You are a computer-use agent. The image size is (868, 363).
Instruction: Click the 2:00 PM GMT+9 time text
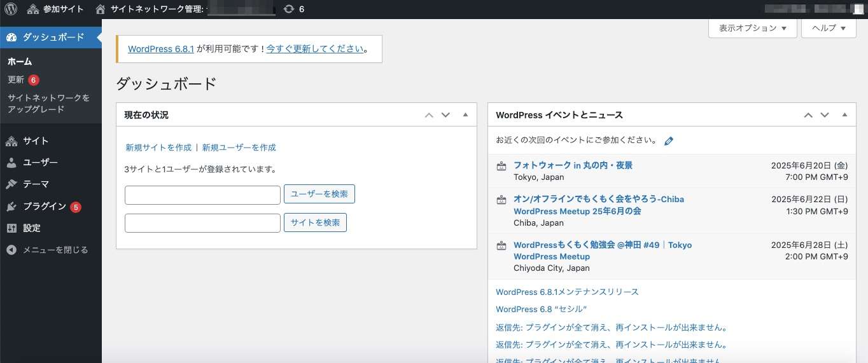[816, 257]
